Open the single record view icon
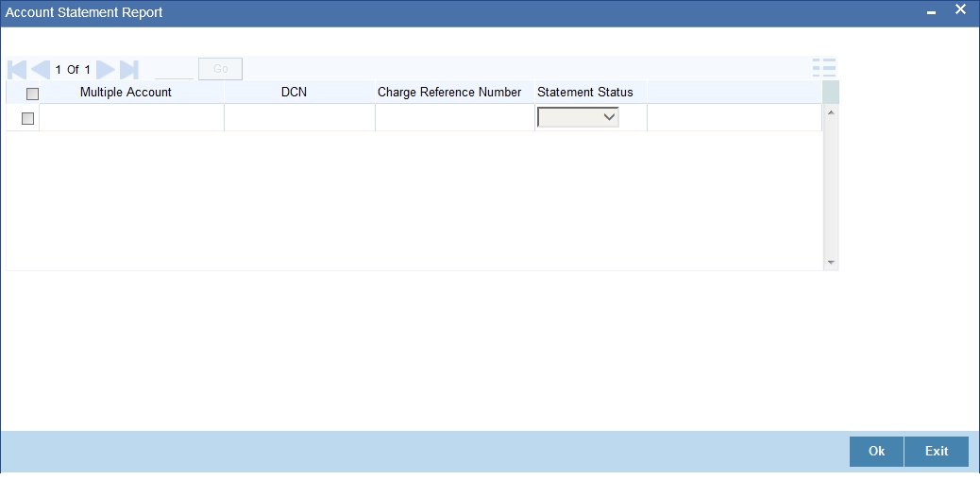 click(824, 68)
